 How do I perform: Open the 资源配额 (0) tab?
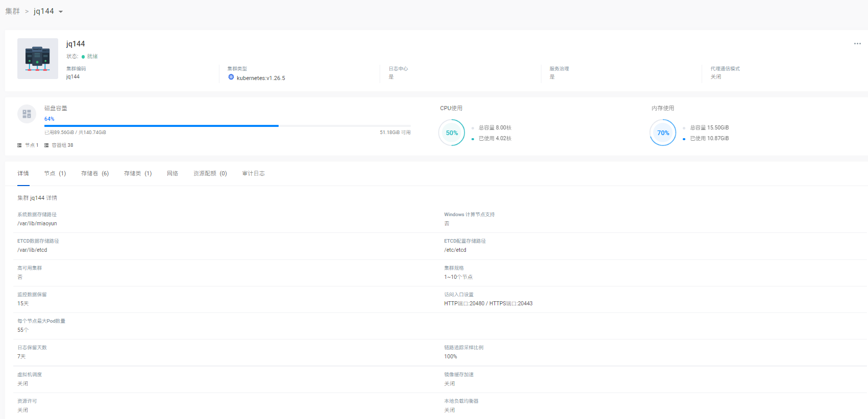click(210, 173)
